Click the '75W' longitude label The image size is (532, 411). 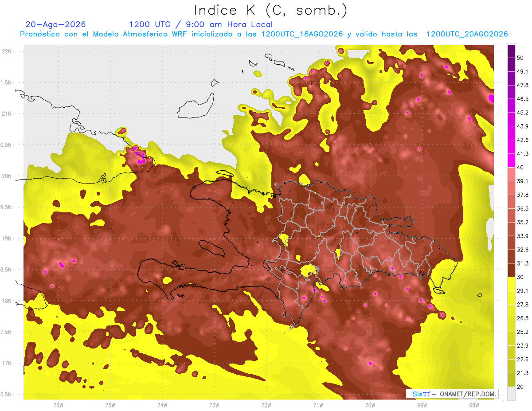point(110,405)
